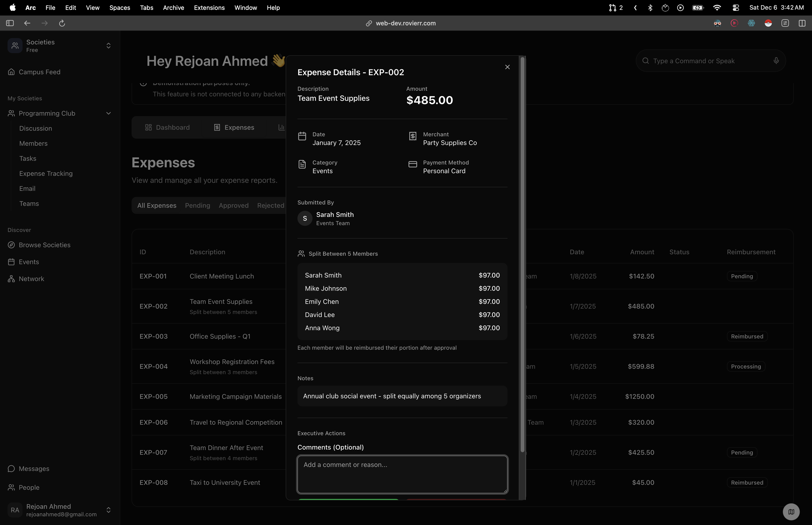
Task: Switch to the Dashboard tab
Action: point(167,128)
